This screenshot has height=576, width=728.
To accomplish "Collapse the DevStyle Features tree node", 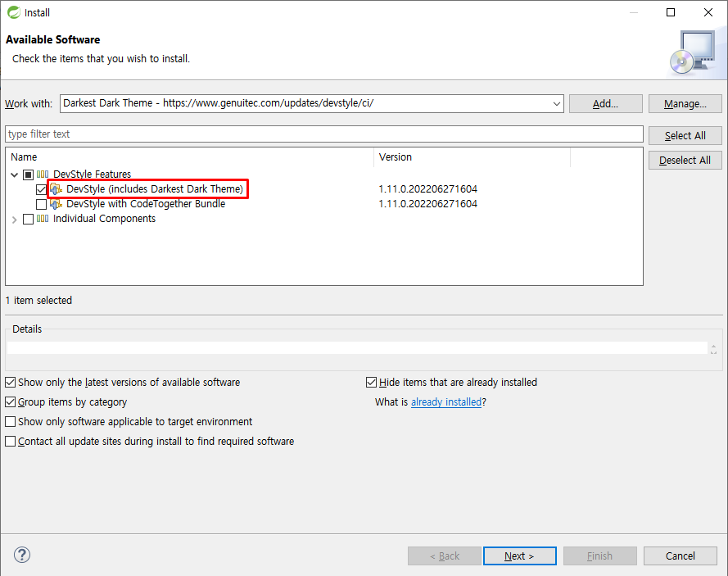I will coord(15,175).
